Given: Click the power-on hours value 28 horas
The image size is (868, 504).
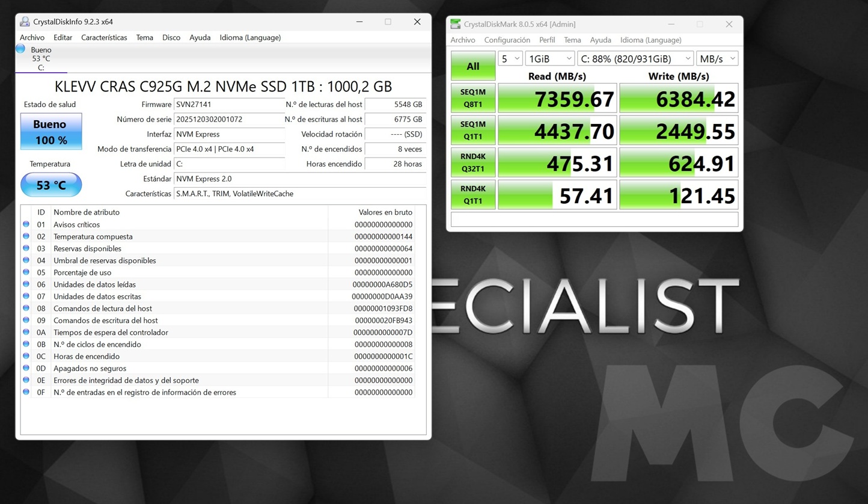Looking at the screenshot, I should point(396,164).
